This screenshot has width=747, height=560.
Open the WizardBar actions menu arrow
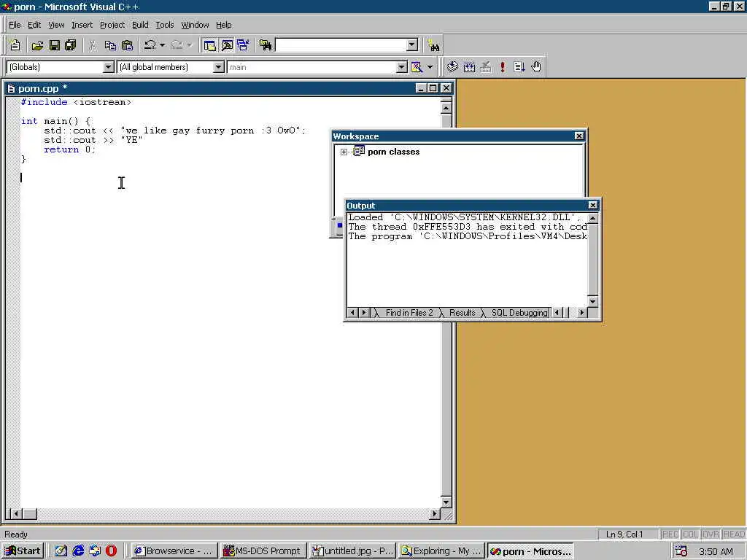(x=430, y=67)
